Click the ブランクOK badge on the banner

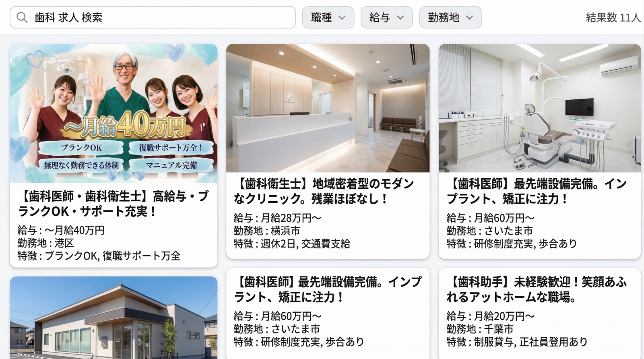pyautogui.click(x=81, y=148)
